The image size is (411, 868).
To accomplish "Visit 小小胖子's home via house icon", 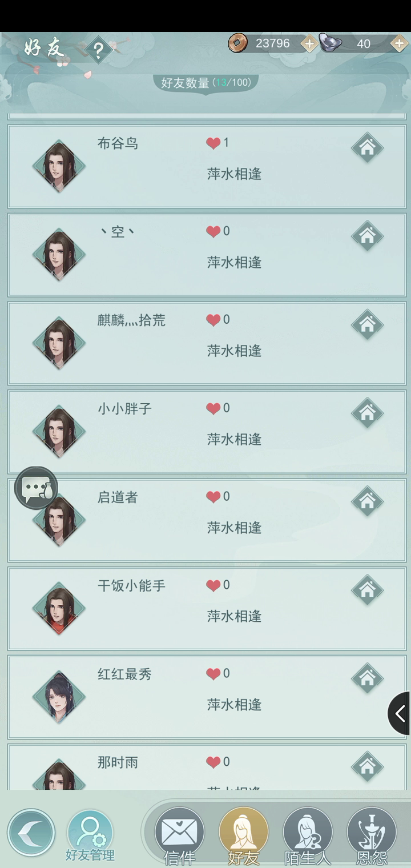I will [x=367, y=413].
